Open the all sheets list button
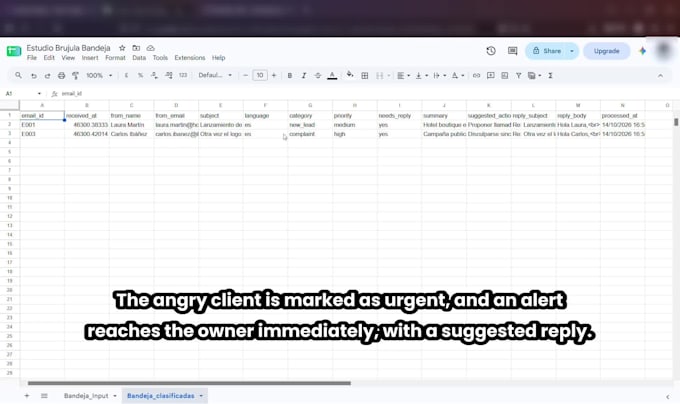 [x=44, y=396]
